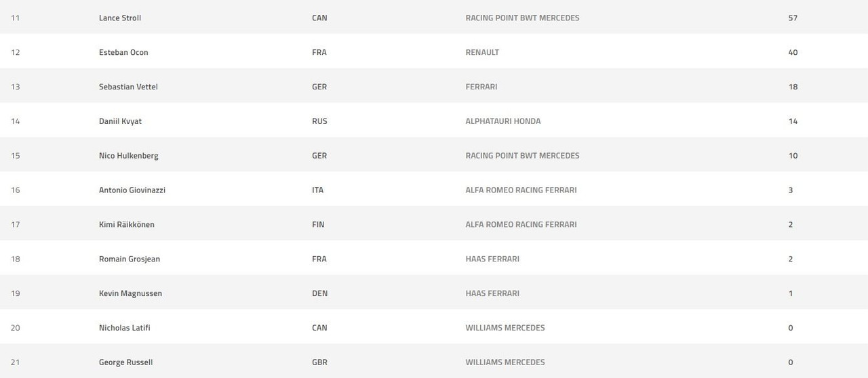Viewport: 868px width, 378px height.
Task: Click HAAS FERRARI in Grosjean's row
Action: pyautogui.click(x=492, y=259)
